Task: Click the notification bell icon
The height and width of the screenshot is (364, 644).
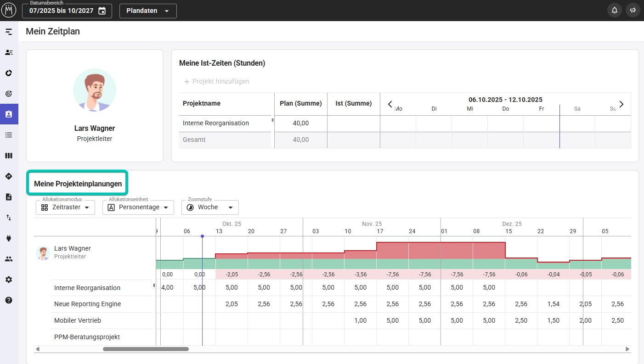Action: pyautogui.click(x=615, y=10)
